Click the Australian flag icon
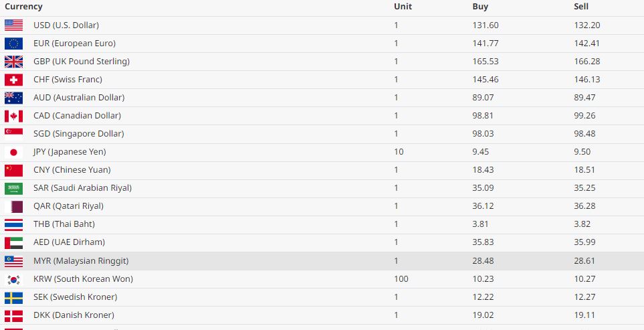Screen dimensions: 644x330 13,98
